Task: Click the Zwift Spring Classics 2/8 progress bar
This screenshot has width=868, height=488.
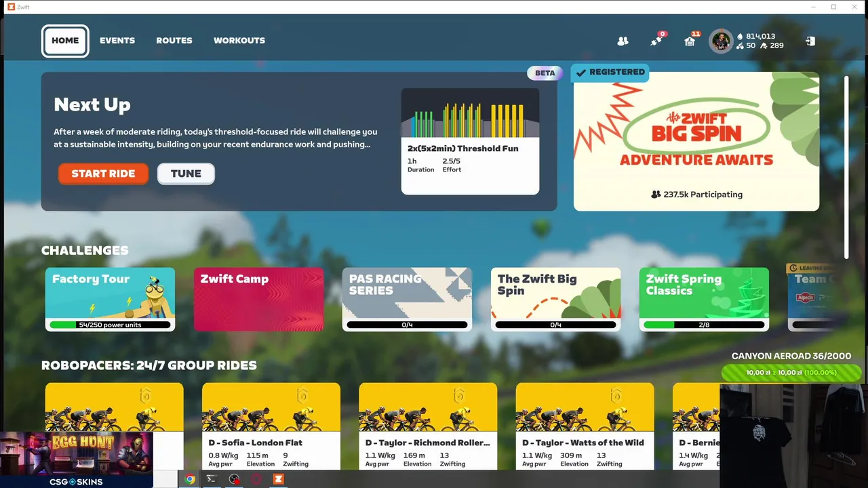Action: coord(704,325)
